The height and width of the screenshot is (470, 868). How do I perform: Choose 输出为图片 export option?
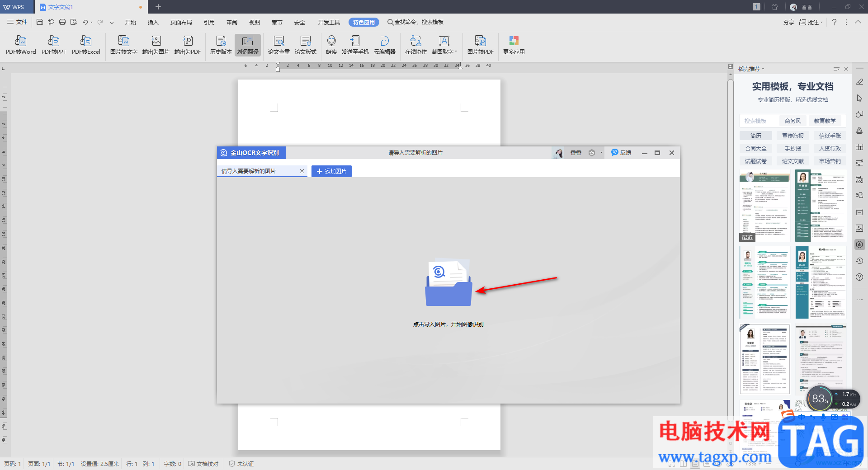coord(156,45)
